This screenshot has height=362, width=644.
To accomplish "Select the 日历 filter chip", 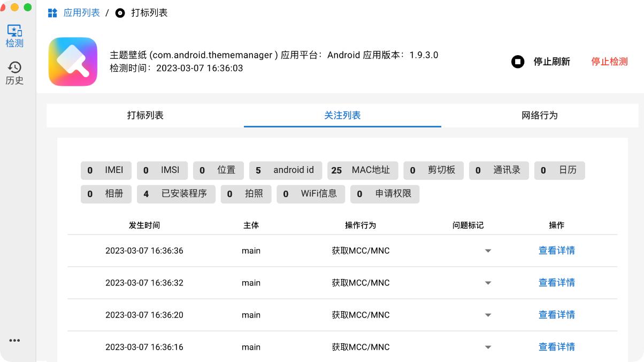I will pyautogui.click(x=559, y=170).
